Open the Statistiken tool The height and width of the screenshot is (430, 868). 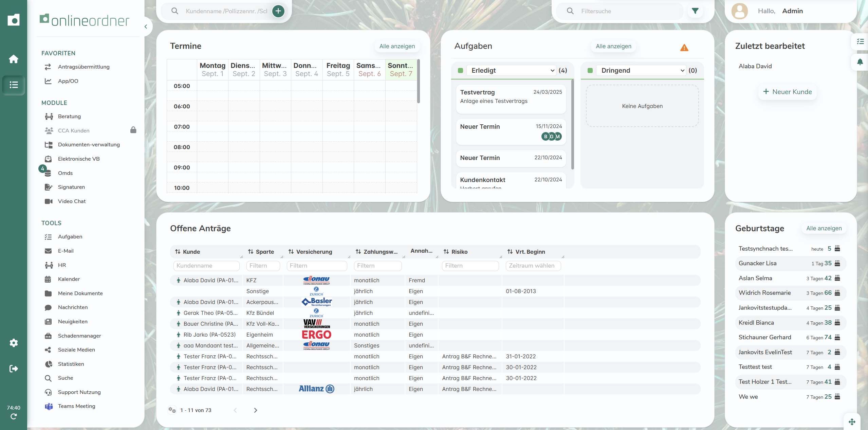(71, 364)
